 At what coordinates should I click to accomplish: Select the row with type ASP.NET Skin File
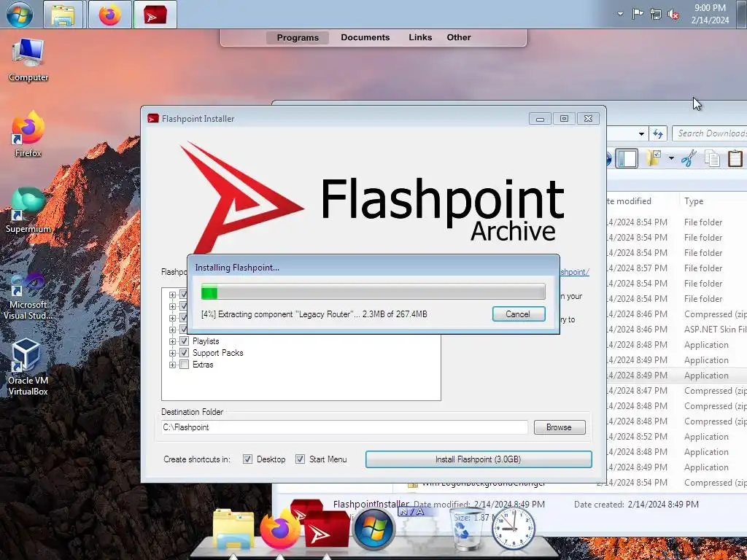676,330
